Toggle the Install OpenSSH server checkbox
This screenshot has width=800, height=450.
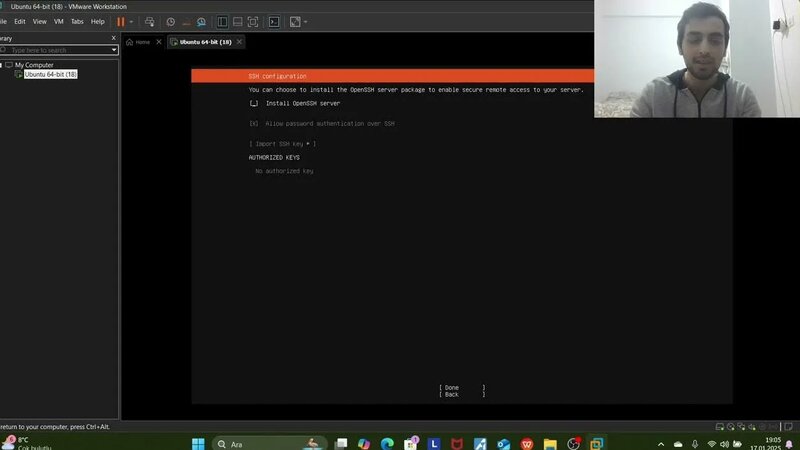coord(254,103)
